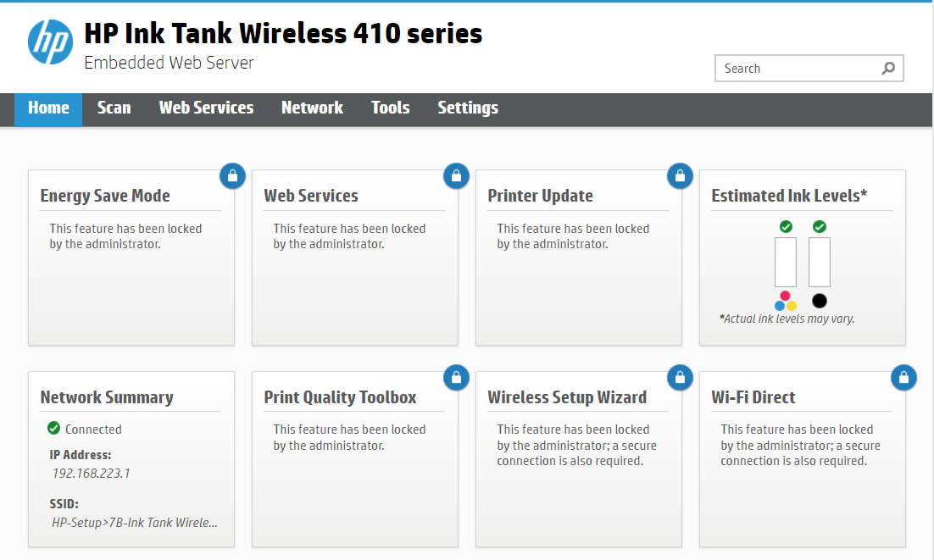Click the lock icon on Web Services card
The width and height of the screenshot is (934, 560).
tap(456, 176)
